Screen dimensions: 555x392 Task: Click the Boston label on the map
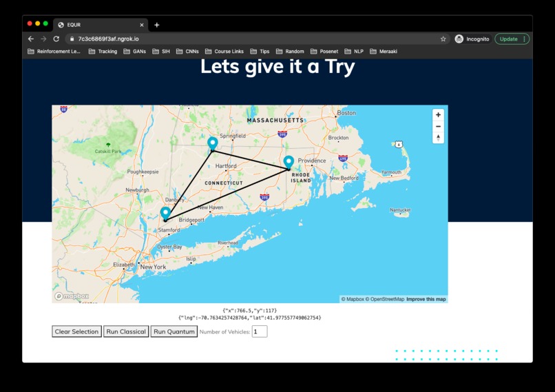[346, 112]
